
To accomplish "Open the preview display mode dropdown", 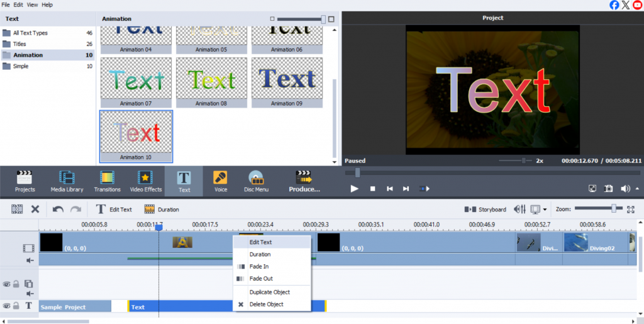I will point(545,209).
